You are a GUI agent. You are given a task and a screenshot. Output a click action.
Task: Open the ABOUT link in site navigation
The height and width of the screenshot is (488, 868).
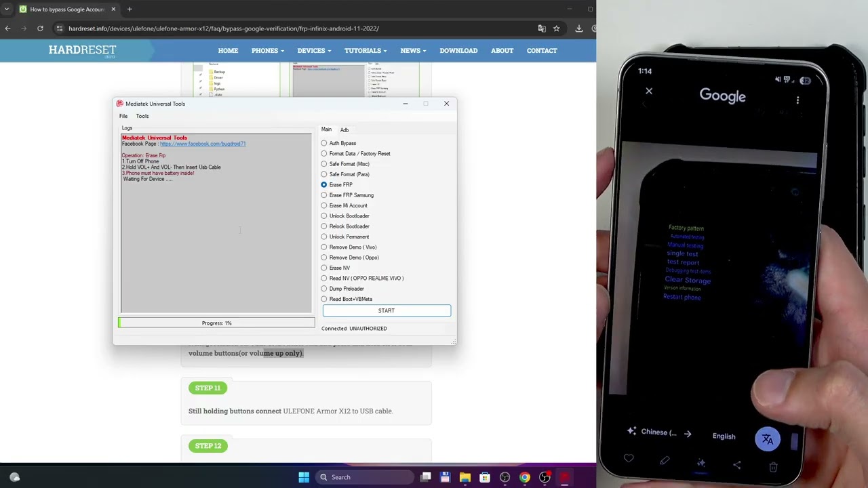(502, 51)
